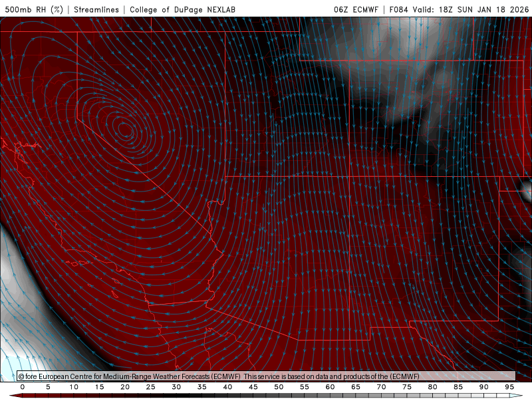Click the "45" color scale label
Screen dimensions: 532x399
click(253, 387)
